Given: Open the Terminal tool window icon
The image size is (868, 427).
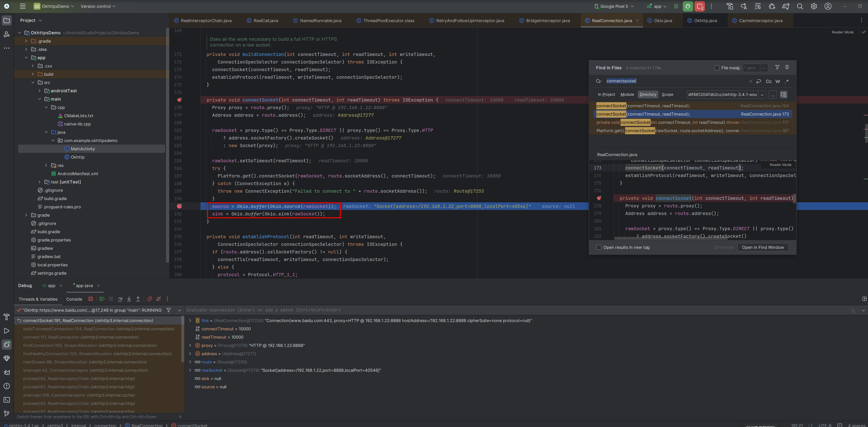Looking at the screenshot, I should click(x=6, y=400).
